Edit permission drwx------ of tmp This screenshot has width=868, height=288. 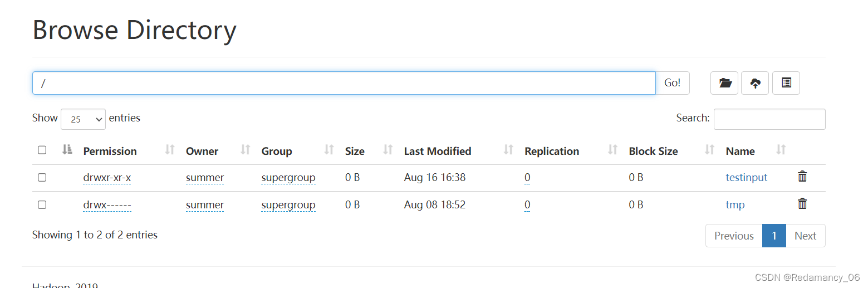point(107,205)
